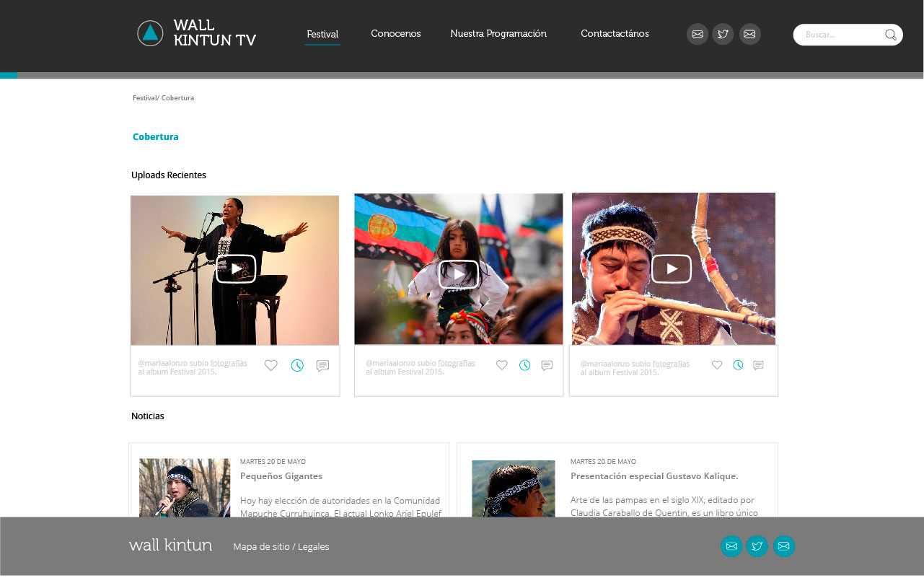Click the Twitter icon in the footer

757,546
